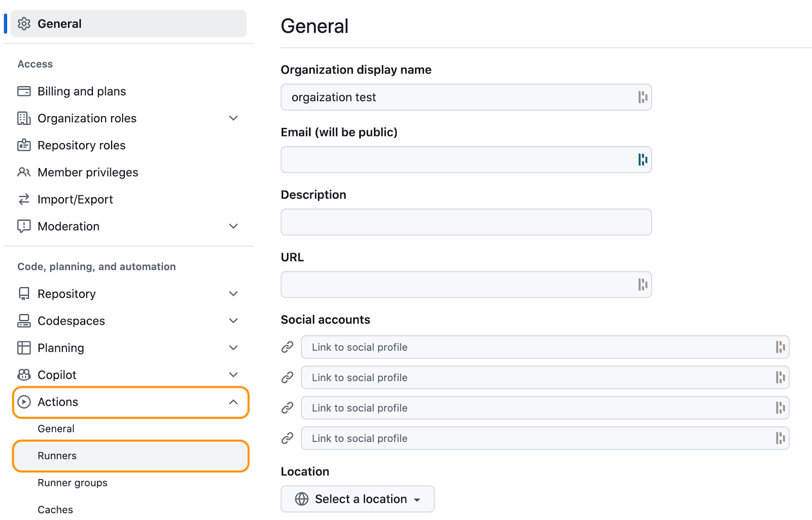The height and width of the screenshot is (520, 812).
Task: Go to Caches settings page
Action: click(55, 510)
